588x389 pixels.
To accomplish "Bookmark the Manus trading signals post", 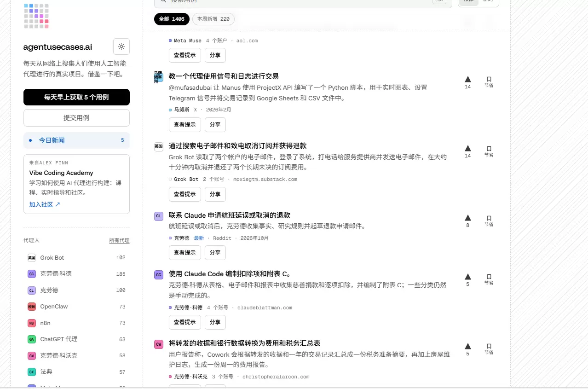I will [489, 82].
